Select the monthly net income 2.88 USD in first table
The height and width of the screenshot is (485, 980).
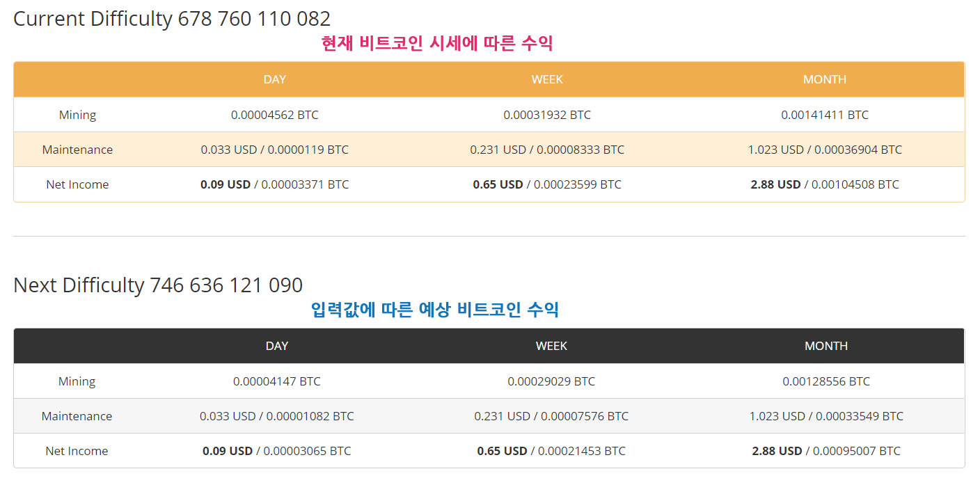pos(775,184)
